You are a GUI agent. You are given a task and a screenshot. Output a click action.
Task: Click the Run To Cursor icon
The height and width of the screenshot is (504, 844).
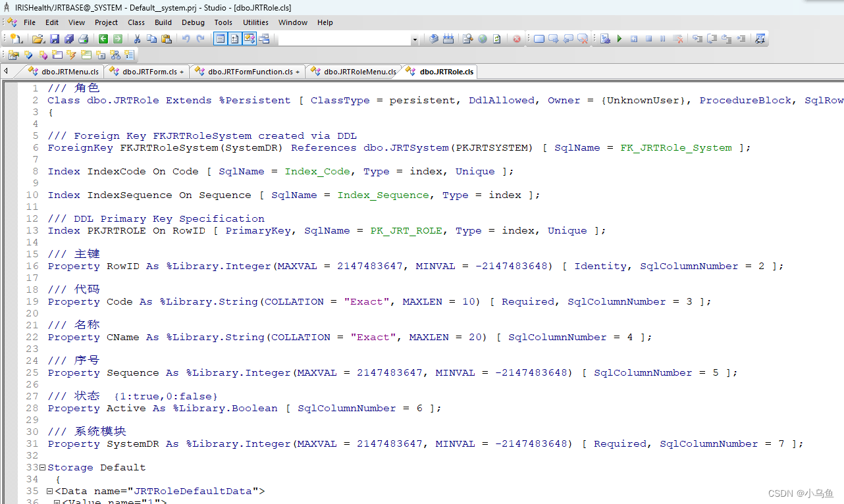click(741, 39)
